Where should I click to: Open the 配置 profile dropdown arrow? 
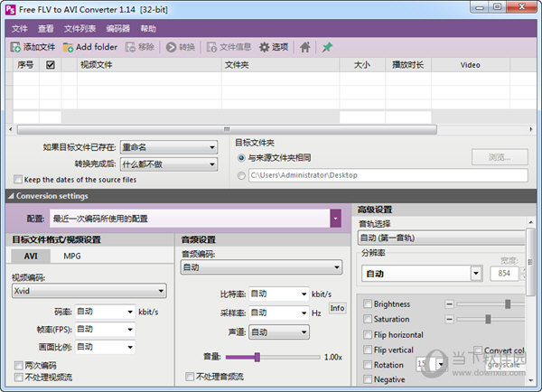click(336, 219)
